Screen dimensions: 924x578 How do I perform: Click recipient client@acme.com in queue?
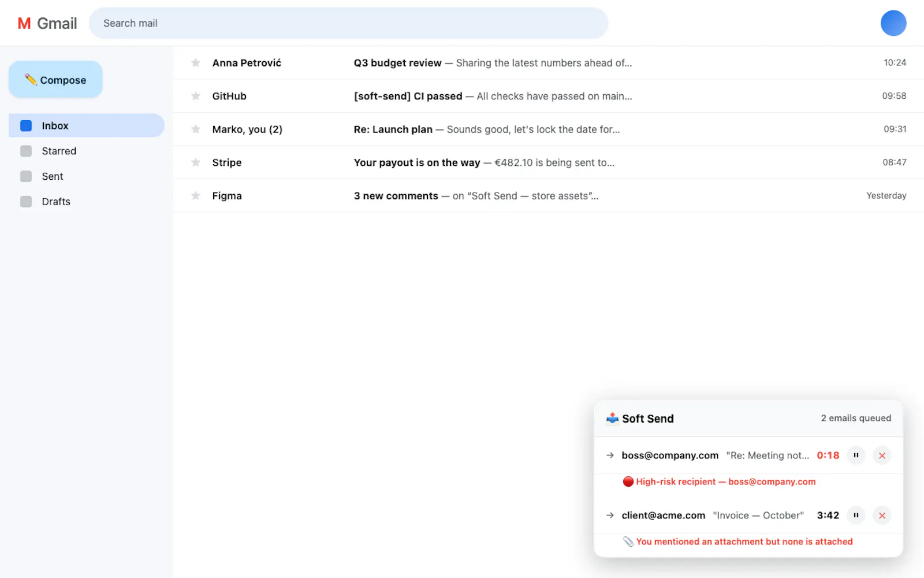click(664, 515)
